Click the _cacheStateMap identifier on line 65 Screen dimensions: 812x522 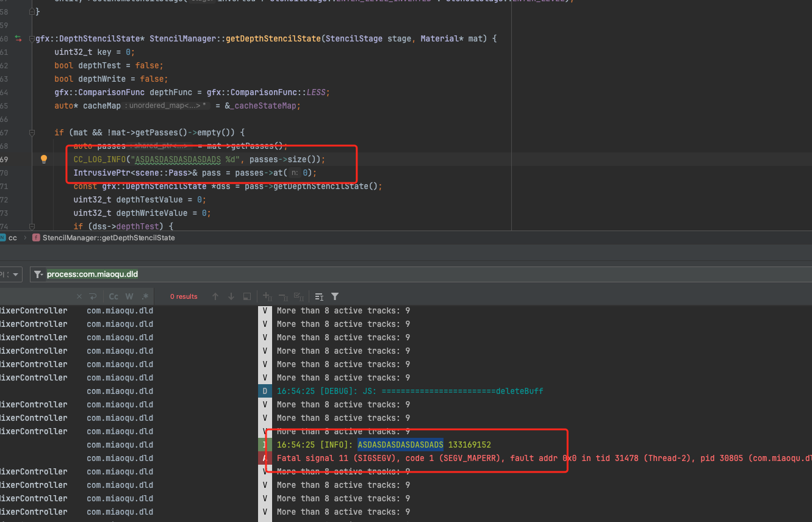pyautogui.click(x=263, y=105)
